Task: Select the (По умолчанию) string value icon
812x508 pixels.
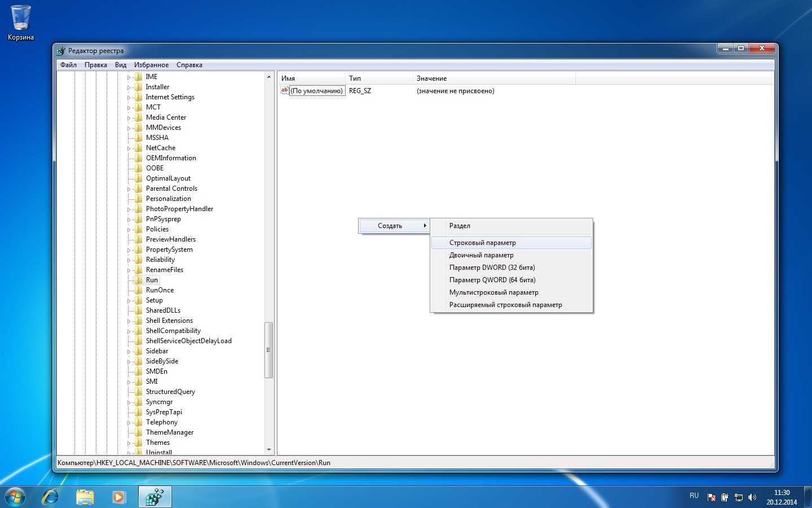Action: pyautogui.click(x=285, y=91)
